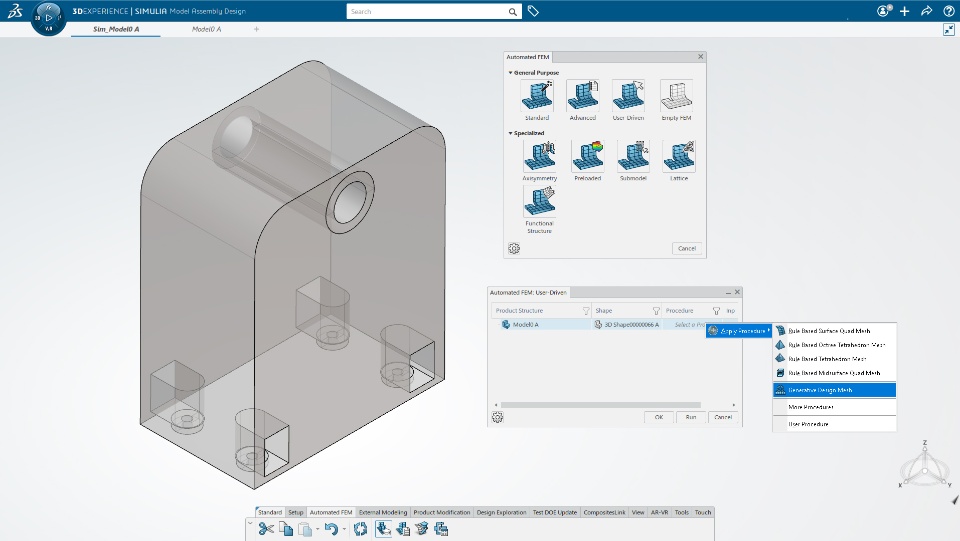Open Product Structure column filter

pos(586,311)
